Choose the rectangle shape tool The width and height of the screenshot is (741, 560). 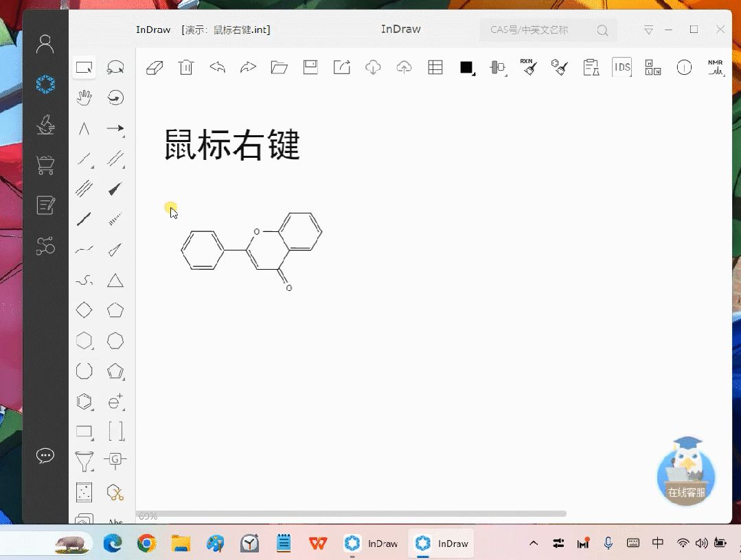pyautogui.click(x=84, y=432)
